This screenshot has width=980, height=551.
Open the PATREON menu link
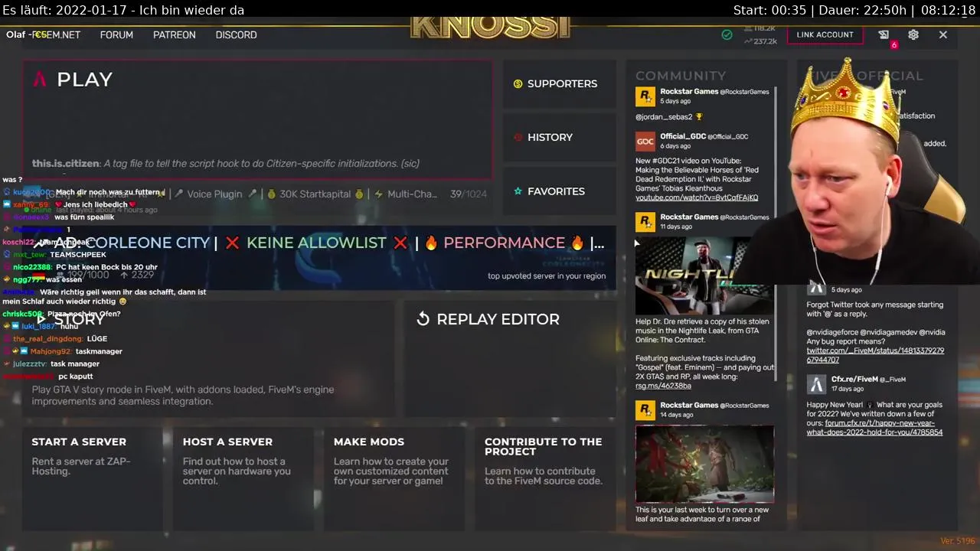pyautogui.click(x=175, y=34)
